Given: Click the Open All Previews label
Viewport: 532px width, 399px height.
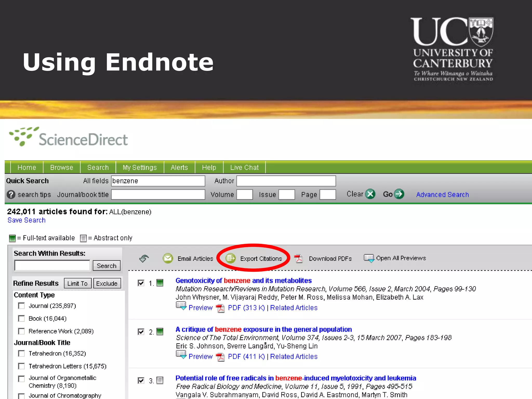Looking at the screenshot, I should (401, 258).
